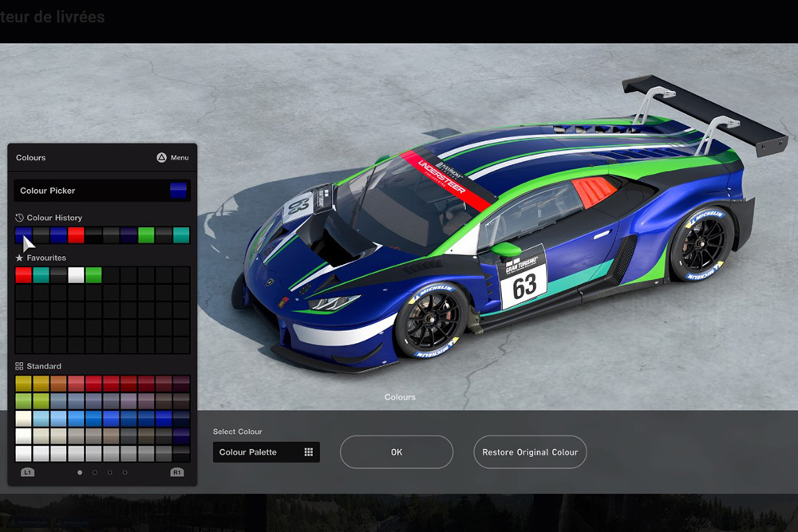
Task: Select cream swatch starting the Standard blue row
Action: [x=23, y=419]
